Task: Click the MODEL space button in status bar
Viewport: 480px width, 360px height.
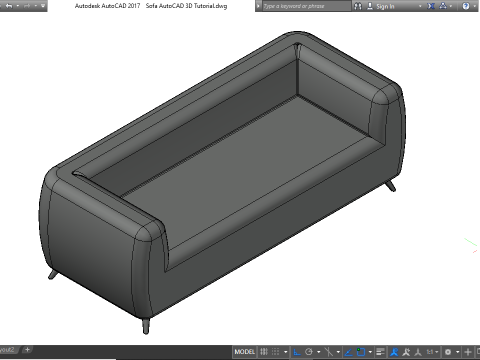Action: coord(244,352)
